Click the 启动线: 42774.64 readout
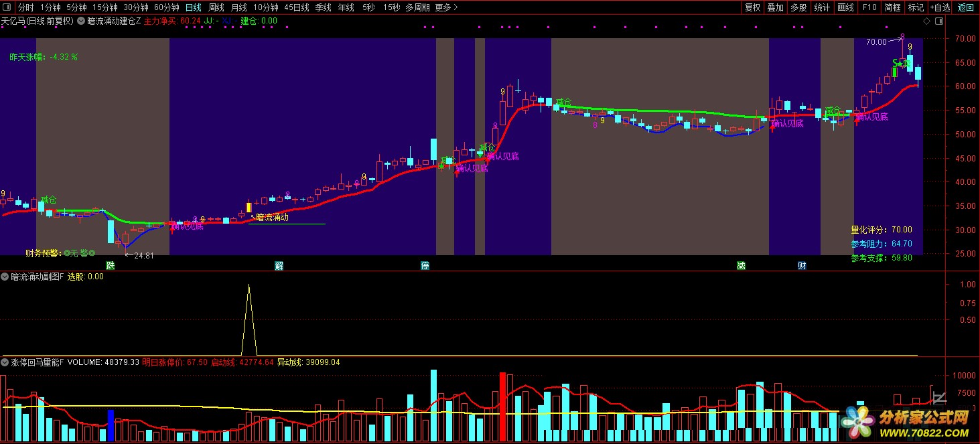 click(242, 362)
